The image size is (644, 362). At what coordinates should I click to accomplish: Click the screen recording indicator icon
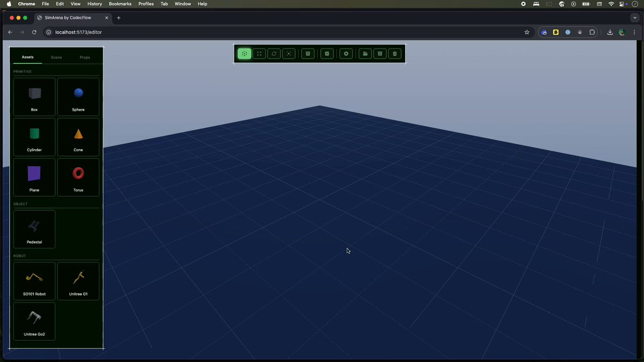[523, 4]
